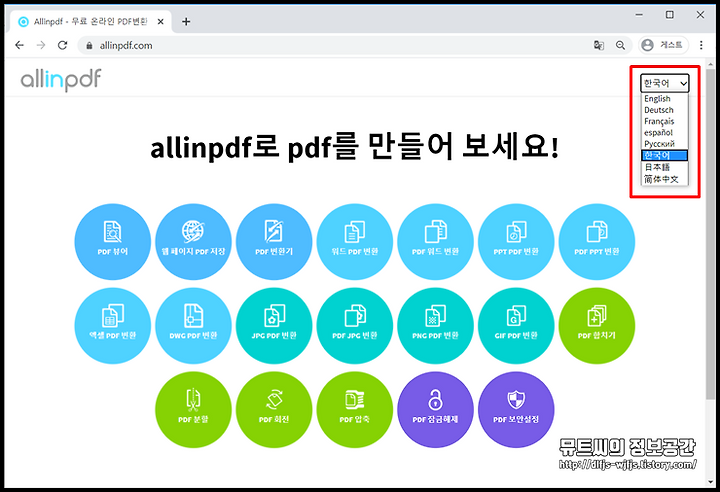Viewport: 720px width, 492px height.
Task: Launch the PDF 합치기 merge tool
Action: 597,326
